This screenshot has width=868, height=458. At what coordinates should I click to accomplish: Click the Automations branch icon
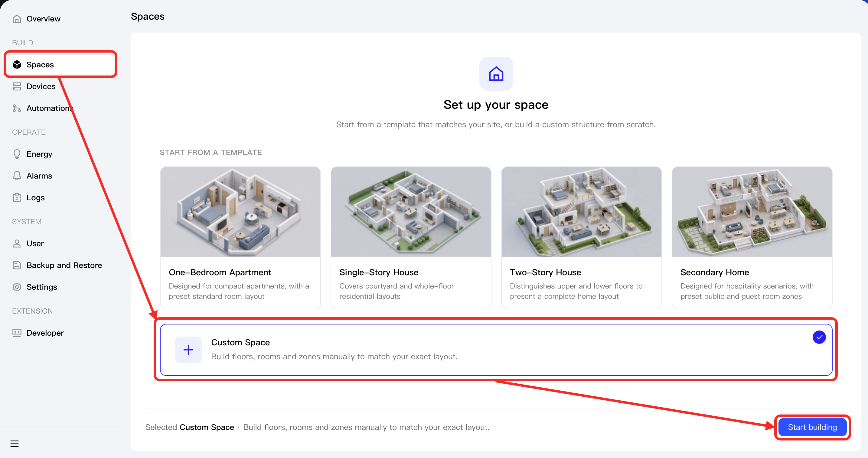pyautogui.click(x=17, y=108)
